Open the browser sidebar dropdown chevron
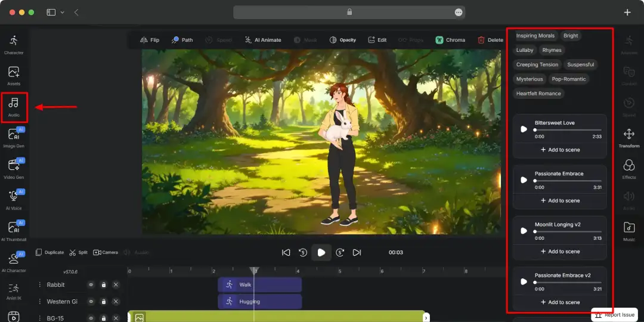644x322 pixels. coord(63,13)
